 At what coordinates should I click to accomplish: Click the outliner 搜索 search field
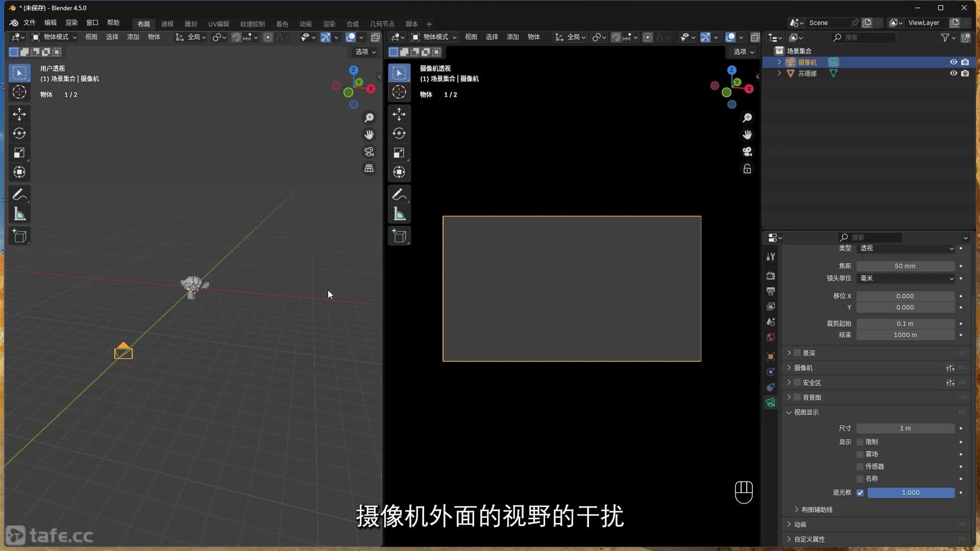(x=864, y=38)
